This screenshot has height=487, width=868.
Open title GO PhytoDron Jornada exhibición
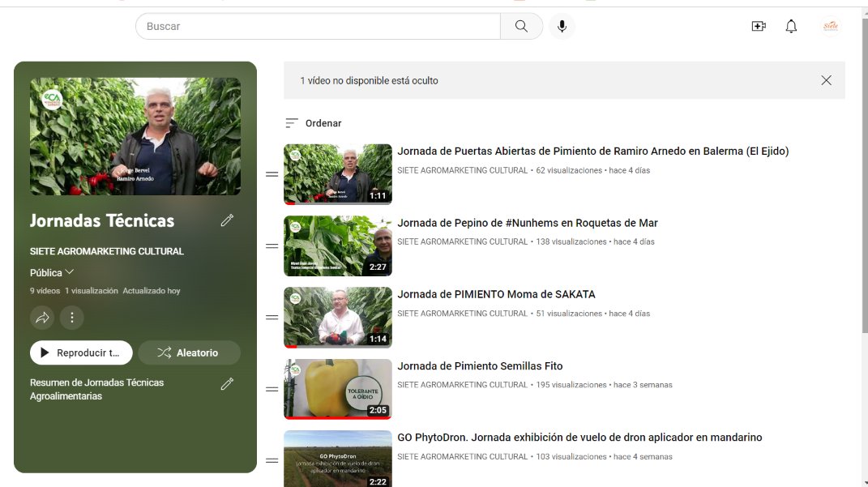579,438
